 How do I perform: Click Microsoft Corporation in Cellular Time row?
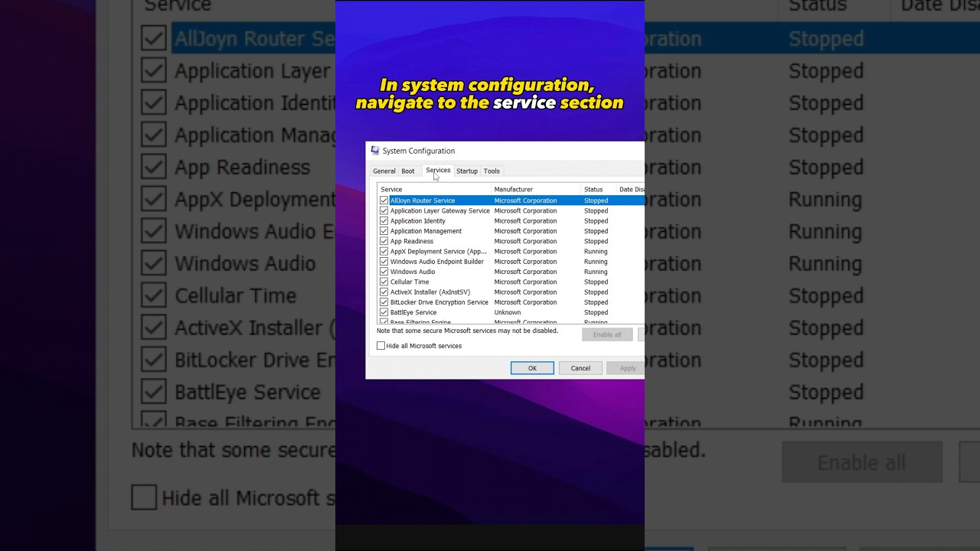click(525, 282)
